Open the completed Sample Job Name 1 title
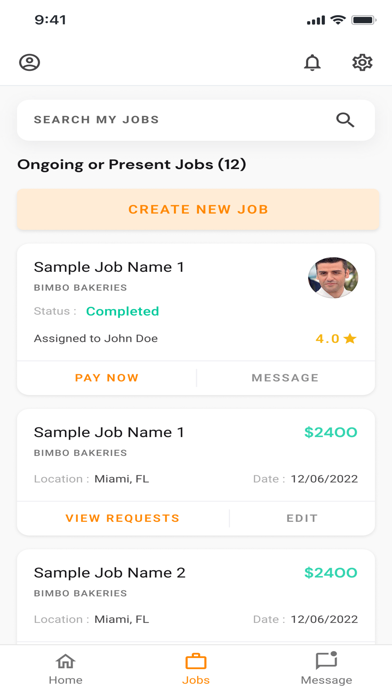This screenshot has width=392, height=696. 109,267
